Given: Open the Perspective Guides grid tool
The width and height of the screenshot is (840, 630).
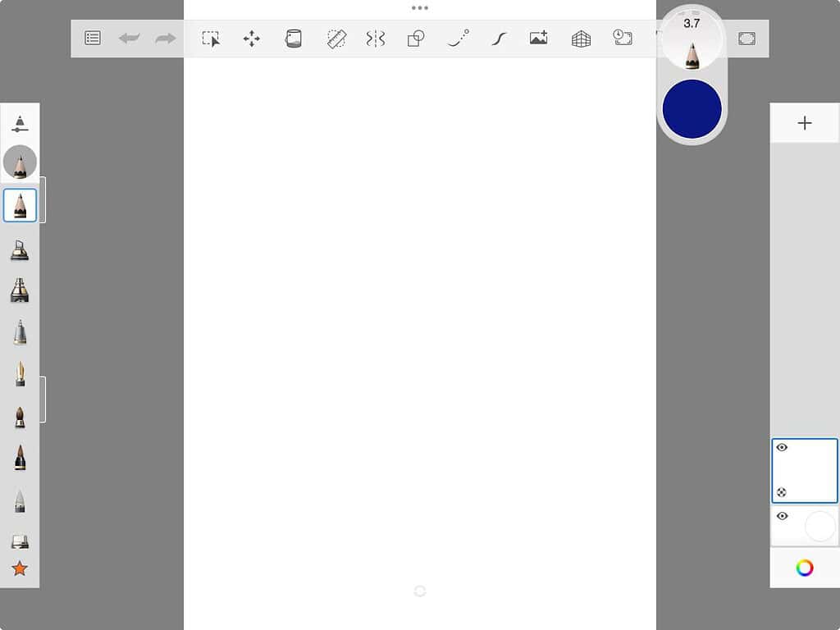Looking at the screenshot, I should click(581, 39).
